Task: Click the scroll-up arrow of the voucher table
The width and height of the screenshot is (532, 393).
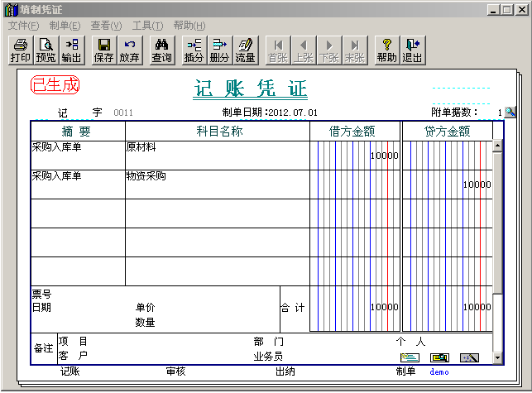Action: click(x=497, y=146)
